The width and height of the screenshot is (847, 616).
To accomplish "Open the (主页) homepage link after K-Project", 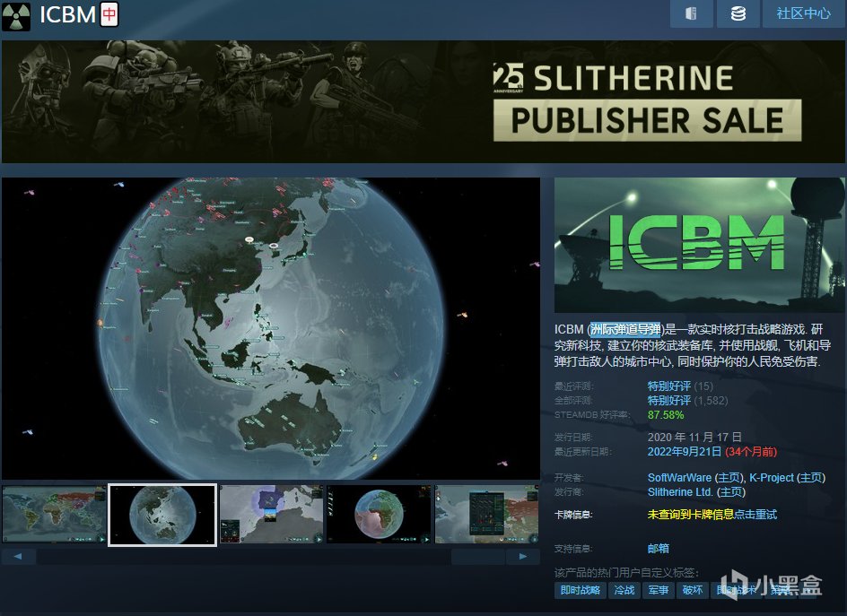I will tap(811, 477).
